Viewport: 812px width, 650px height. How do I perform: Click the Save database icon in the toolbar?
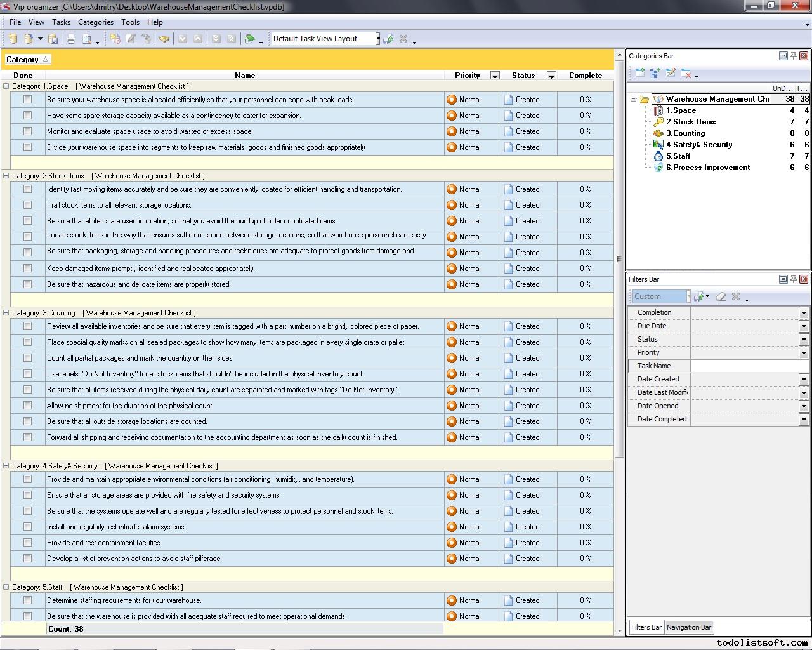pos(53,39)
